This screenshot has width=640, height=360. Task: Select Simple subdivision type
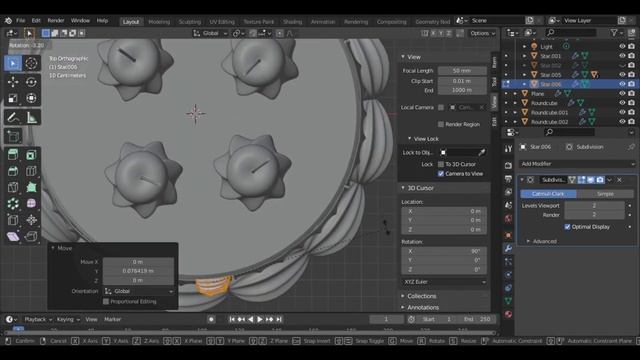click(x=605, y=194)
